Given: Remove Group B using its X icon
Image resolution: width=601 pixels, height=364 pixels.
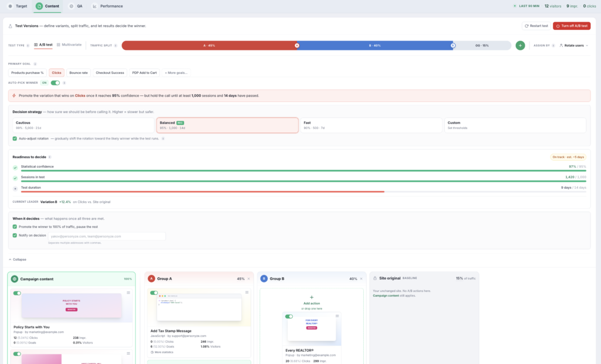Looking at the screenshot, I should 361,278.
